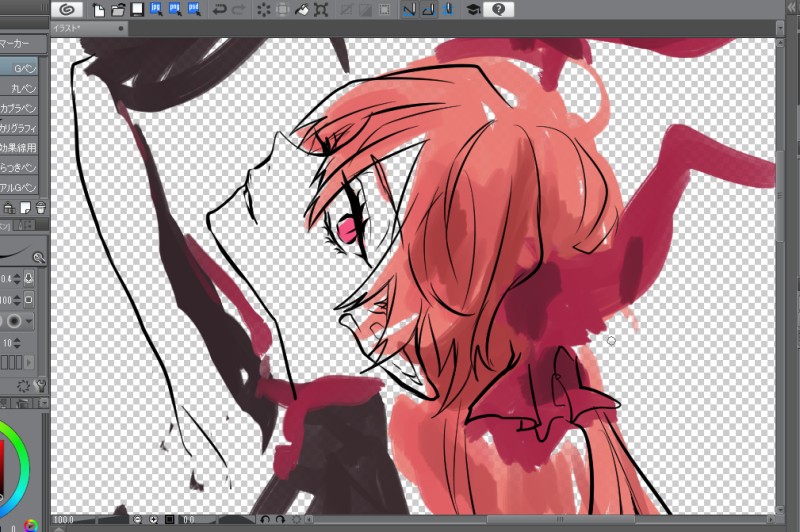Screen dimensions: 800x532
Task: Clear layer contents icon
Action: (264, 10)
